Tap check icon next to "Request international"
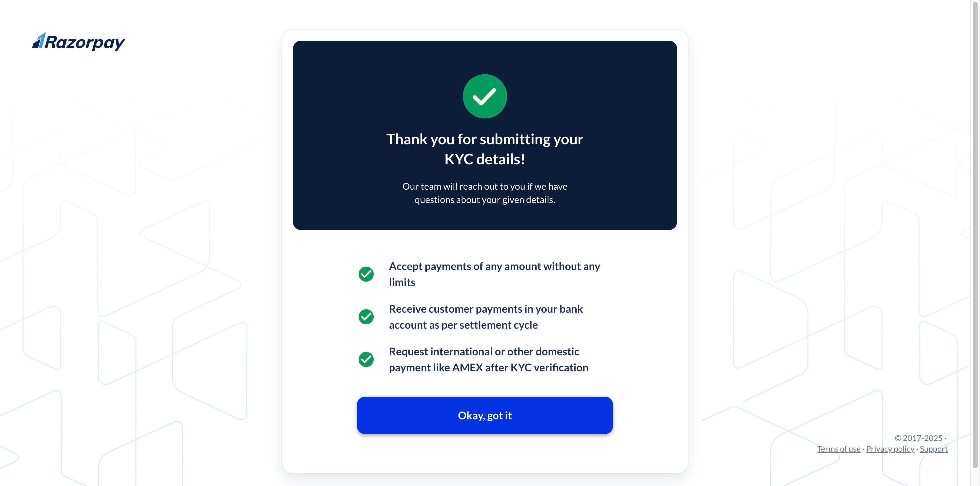The width and height of the screenshot is (980, 486). click(x=366, y=359)
